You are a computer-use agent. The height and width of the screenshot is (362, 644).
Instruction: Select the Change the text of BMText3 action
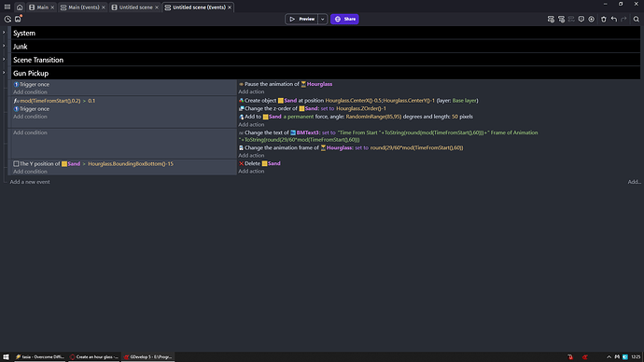(x=388, y=136)
